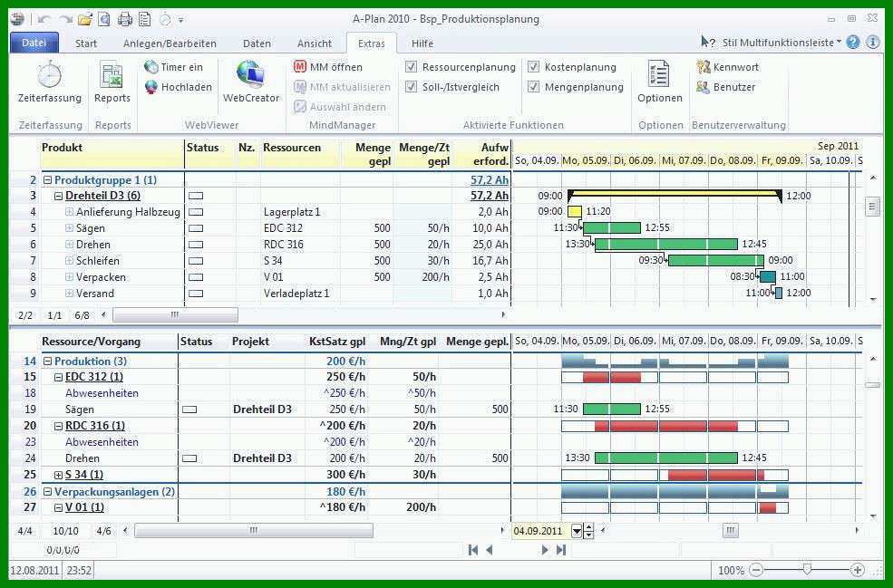893x588 pixels.
Task: Open print preview from quick access toolbar
Action: click(x=104, y=20)
